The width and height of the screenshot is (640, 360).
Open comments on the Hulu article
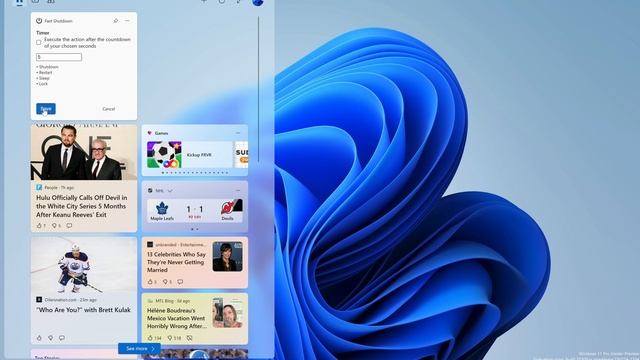(x=69, y=225)
